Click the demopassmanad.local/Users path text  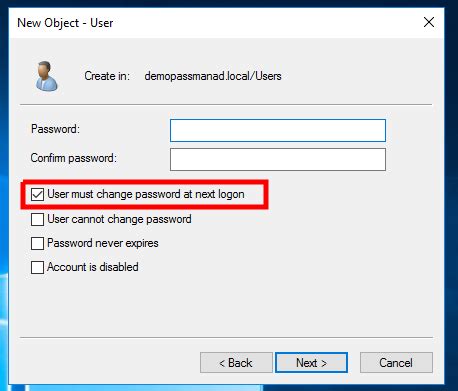(x=213, y=76)
